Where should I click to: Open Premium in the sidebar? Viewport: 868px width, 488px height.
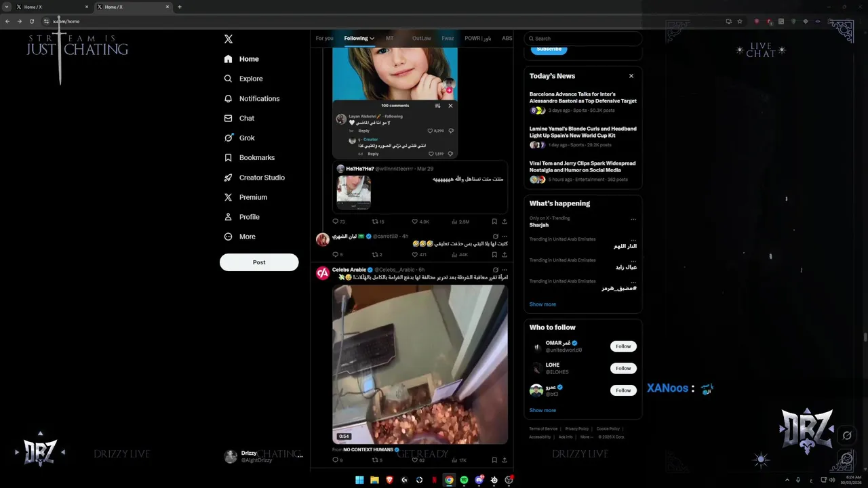pyautogui.click(x=245, y=197)
